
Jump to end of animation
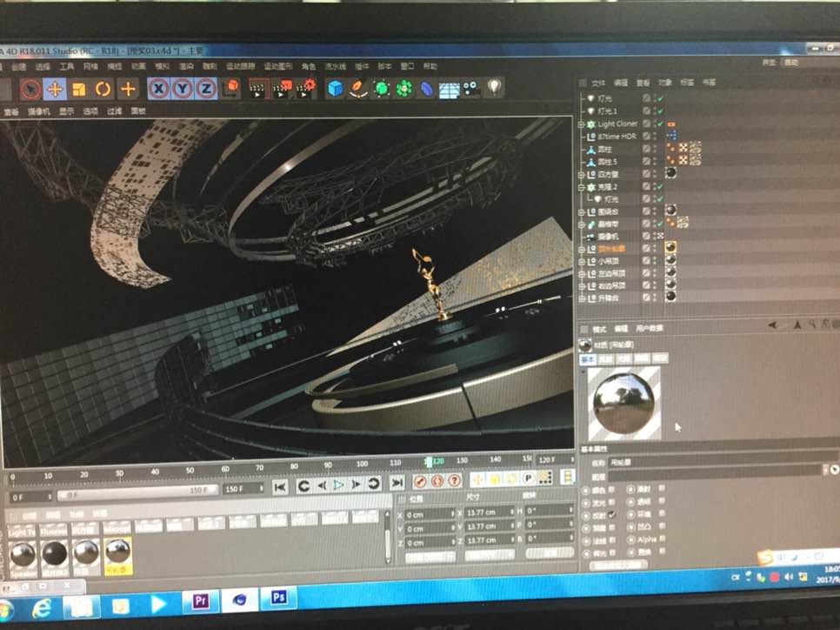[x=397, y=483]
